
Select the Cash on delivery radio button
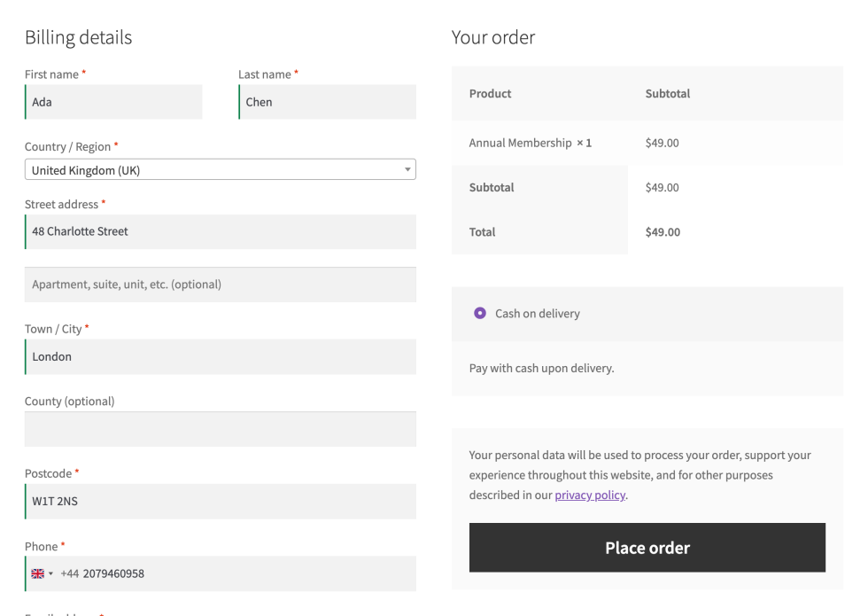(480, 314)
